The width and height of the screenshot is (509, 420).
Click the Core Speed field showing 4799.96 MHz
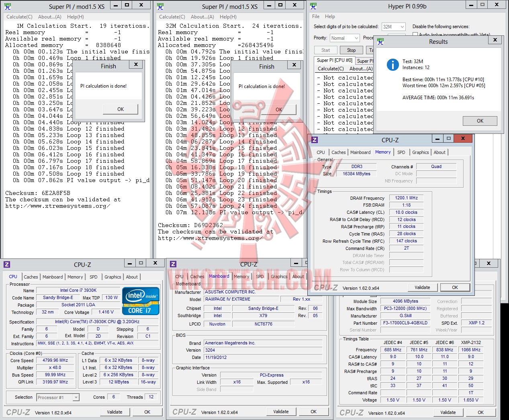pyautogui.click(x=55, y=361)
